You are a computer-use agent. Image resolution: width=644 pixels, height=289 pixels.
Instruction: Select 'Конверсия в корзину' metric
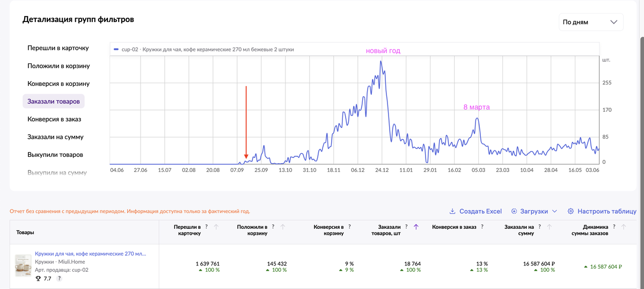[58, 84]
